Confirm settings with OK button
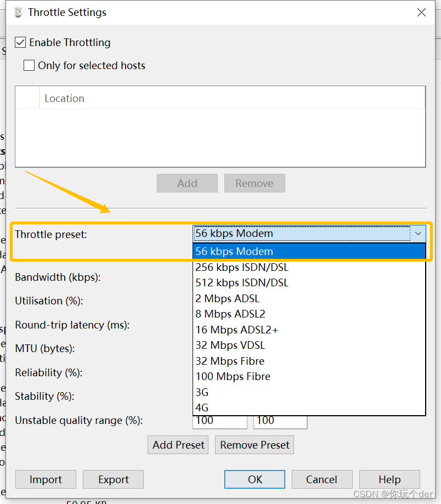This screenshot has width=441, height=504. (255, 479)
